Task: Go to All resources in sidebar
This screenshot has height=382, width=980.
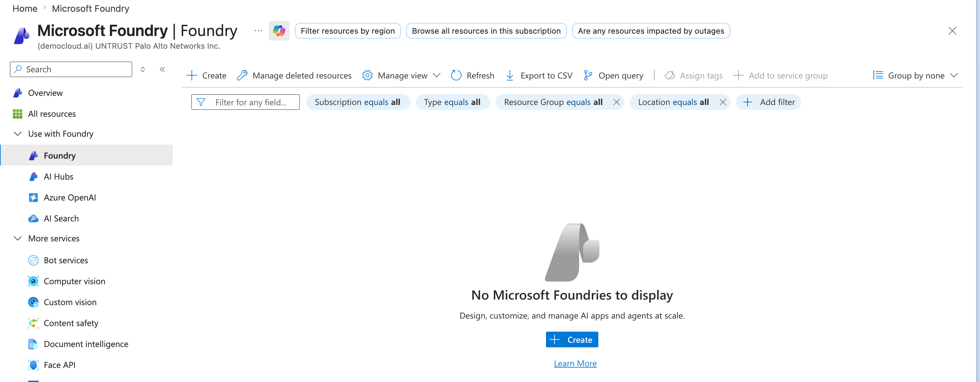Action: pos(52,114)
